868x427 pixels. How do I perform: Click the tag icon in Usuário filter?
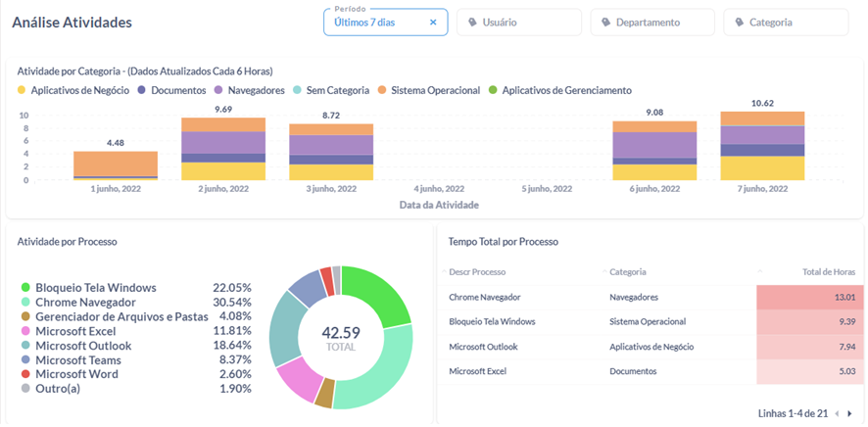point(474,22)
